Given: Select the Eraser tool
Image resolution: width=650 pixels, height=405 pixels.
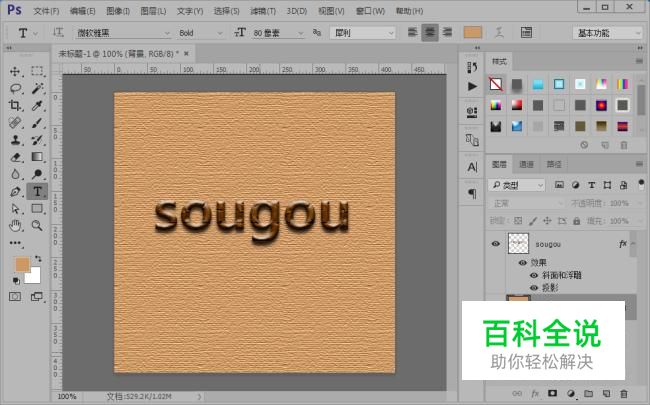Looking at the screenshot, I should point(15,158).
